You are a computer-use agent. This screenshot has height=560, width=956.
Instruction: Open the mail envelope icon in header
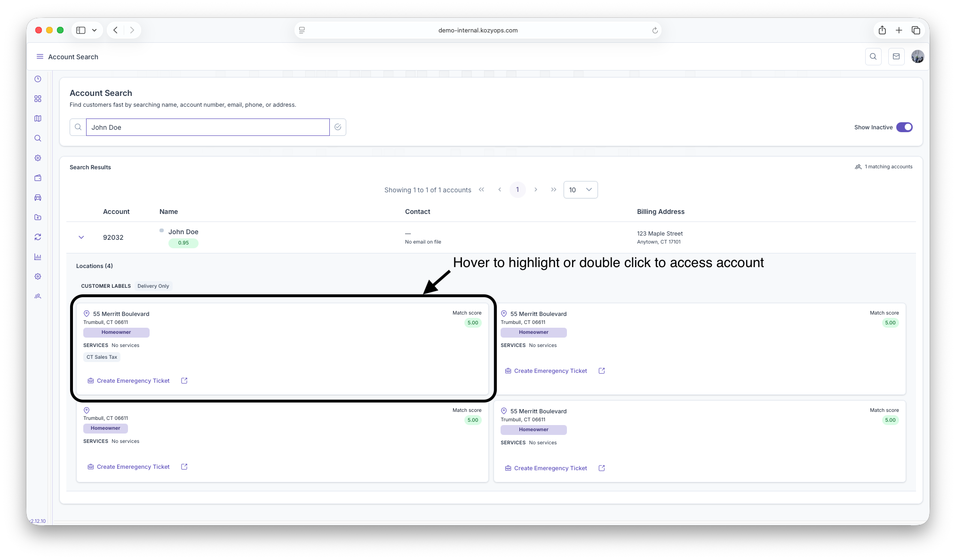click(896, 56)
